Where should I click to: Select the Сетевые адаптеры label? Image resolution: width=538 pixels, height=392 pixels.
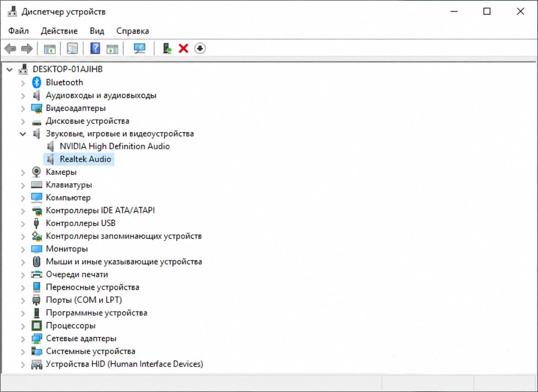click(x=81, y=338)
